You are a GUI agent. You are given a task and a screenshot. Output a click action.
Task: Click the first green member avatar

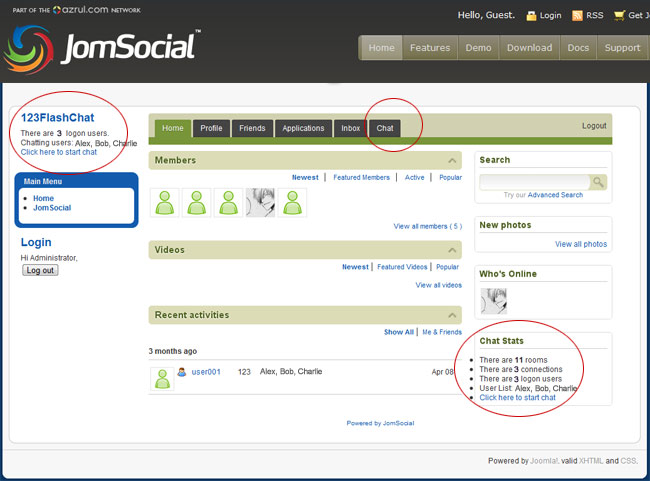[x=164, y=202]
